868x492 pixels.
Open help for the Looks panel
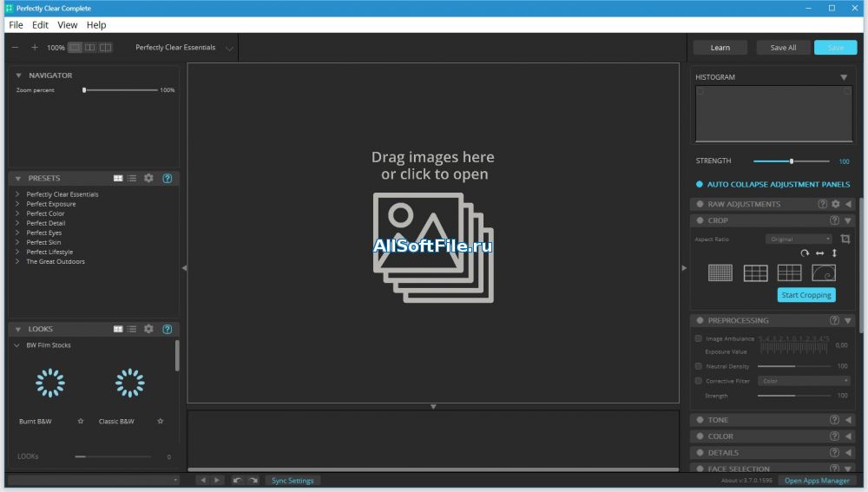pyautogui.click(x=168, y=329)
